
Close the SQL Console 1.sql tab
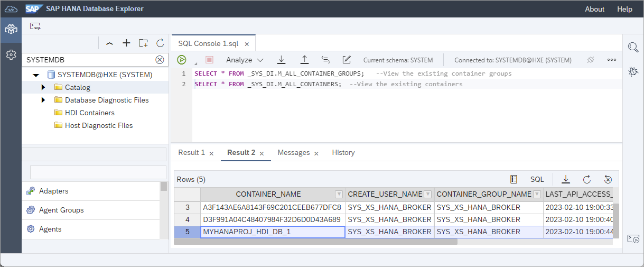247,44
